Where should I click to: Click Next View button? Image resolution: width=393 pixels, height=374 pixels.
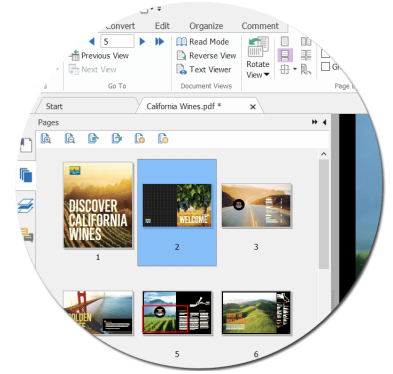tap(93, 70)
